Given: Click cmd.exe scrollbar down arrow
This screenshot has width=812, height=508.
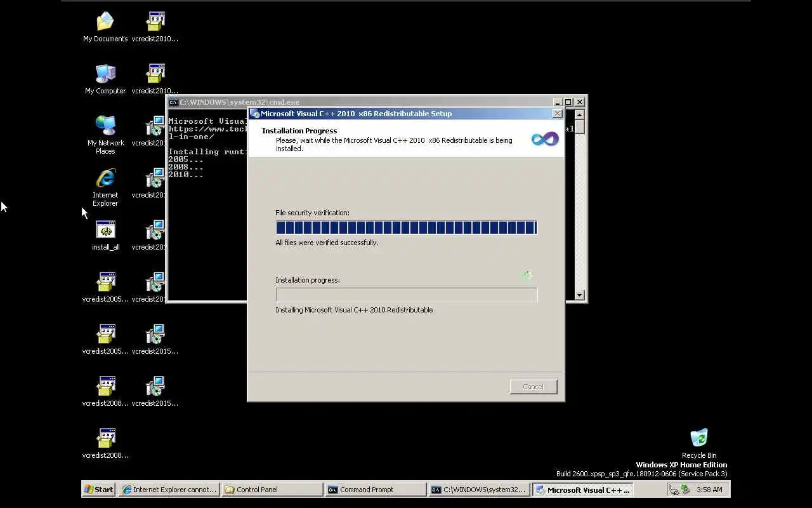Looking at the screenshot, I should (579, 295).
